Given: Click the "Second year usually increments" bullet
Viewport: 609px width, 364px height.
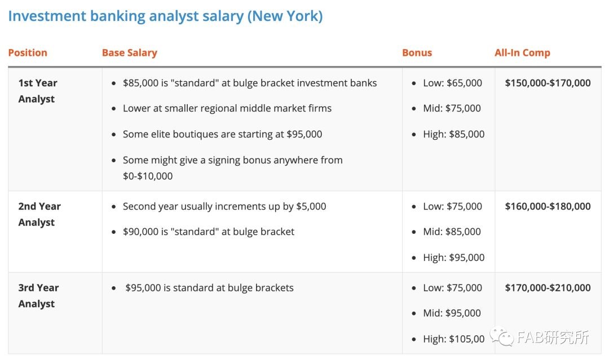Looking at the screenshot, I should coord(224,206).
